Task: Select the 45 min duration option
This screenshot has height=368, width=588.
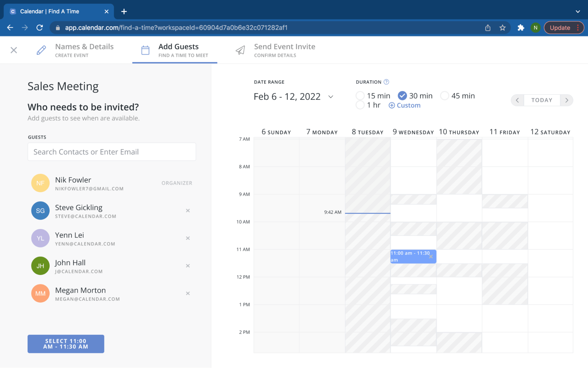Action: pyautogui.click(x=444, y=95)
